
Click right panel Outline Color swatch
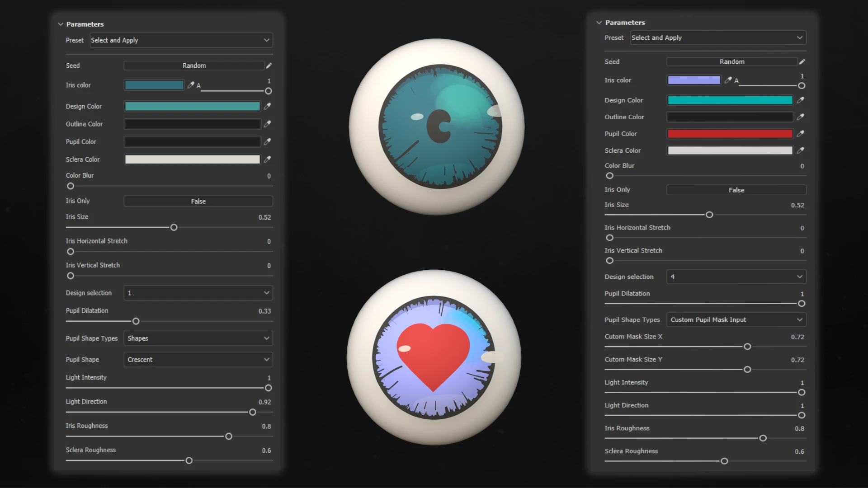coord(730,117)
